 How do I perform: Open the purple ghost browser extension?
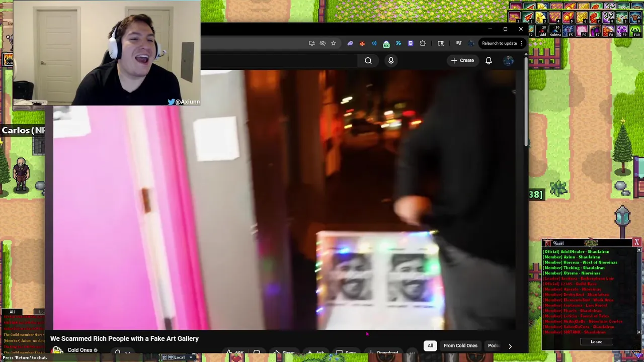point(350,43)
